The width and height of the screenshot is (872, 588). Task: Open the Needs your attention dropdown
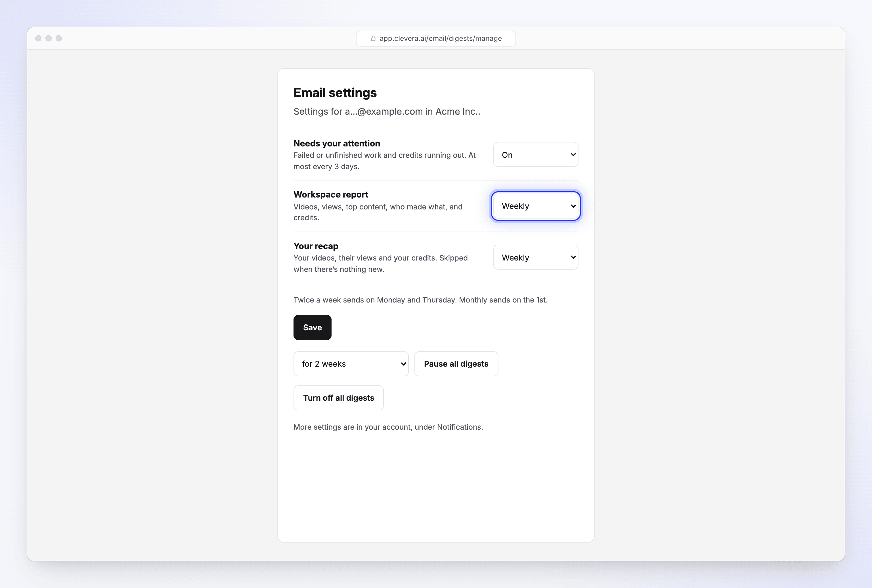pyautogui.click(x=536, y=154)
